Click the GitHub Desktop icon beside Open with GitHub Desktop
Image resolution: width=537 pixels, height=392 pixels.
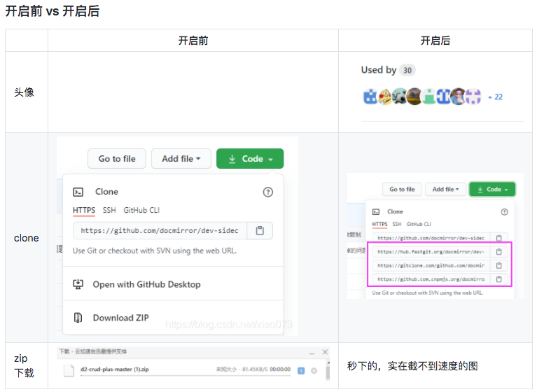coord(78,284)
